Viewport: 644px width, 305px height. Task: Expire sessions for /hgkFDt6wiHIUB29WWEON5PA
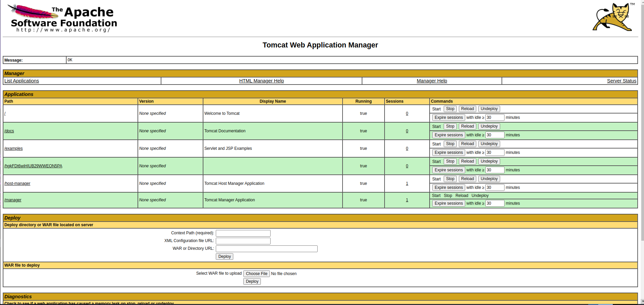[448, 170]
